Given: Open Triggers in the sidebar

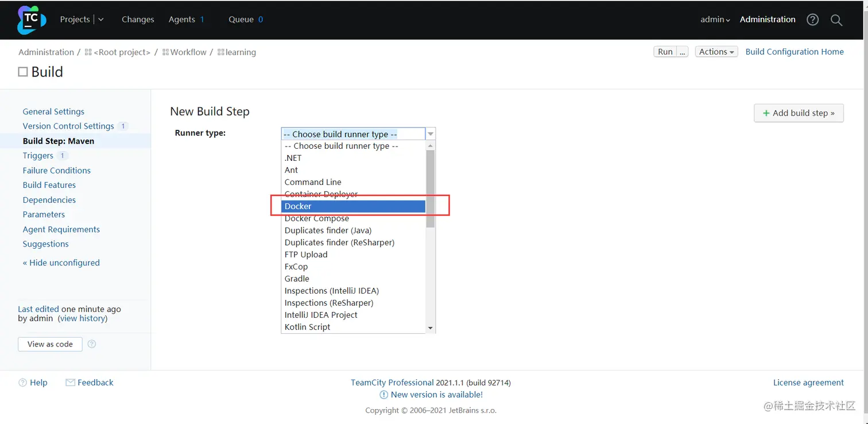Looking at the screenshot, I should pos(38,156).
